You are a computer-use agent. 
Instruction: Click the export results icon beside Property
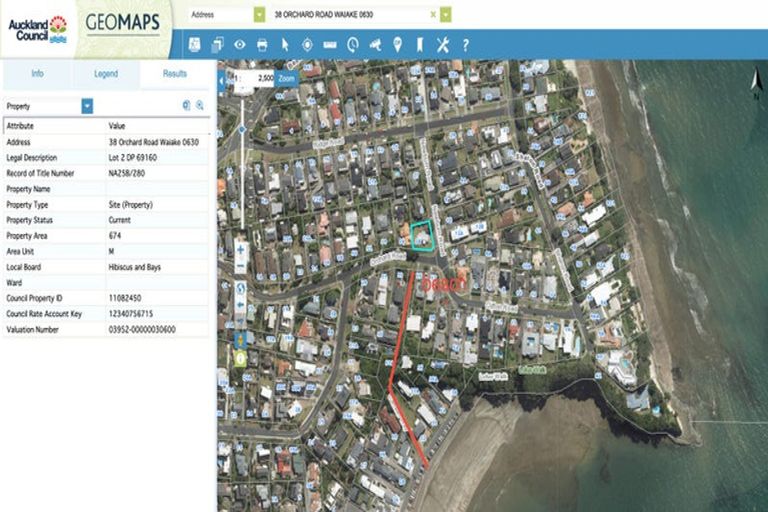click(186, 105)
